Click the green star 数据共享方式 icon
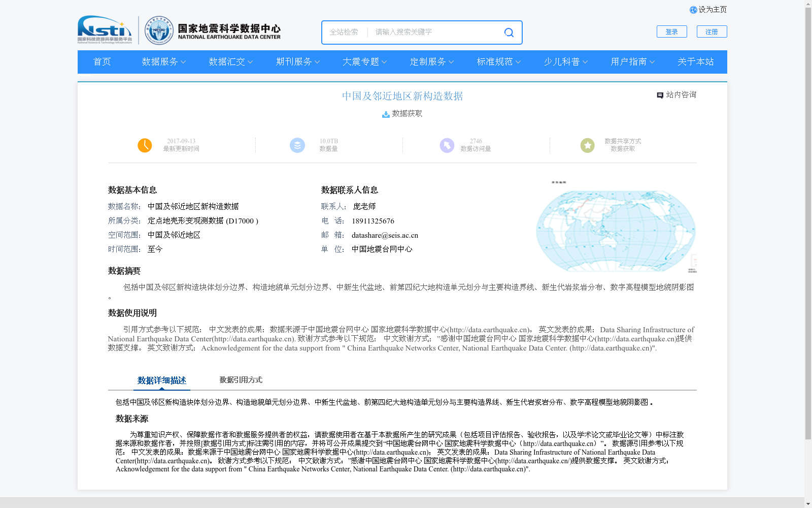 click(x=588, y=145)
